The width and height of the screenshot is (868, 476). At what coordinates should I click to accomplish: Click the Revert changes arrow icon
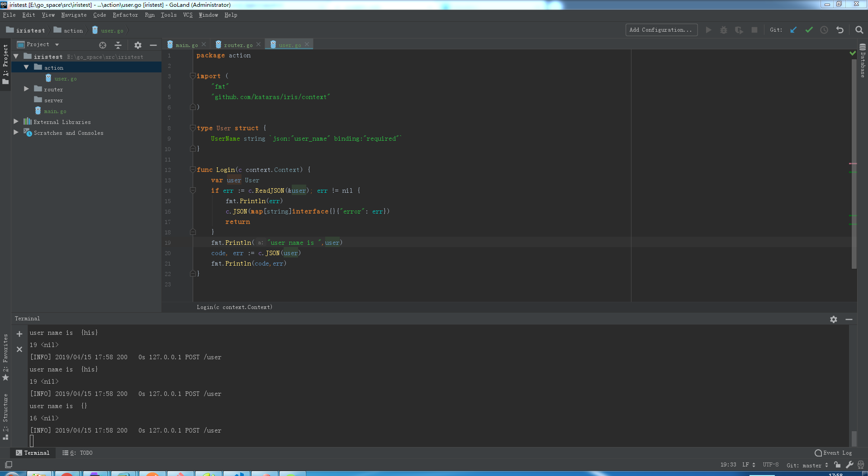point(840,29)
